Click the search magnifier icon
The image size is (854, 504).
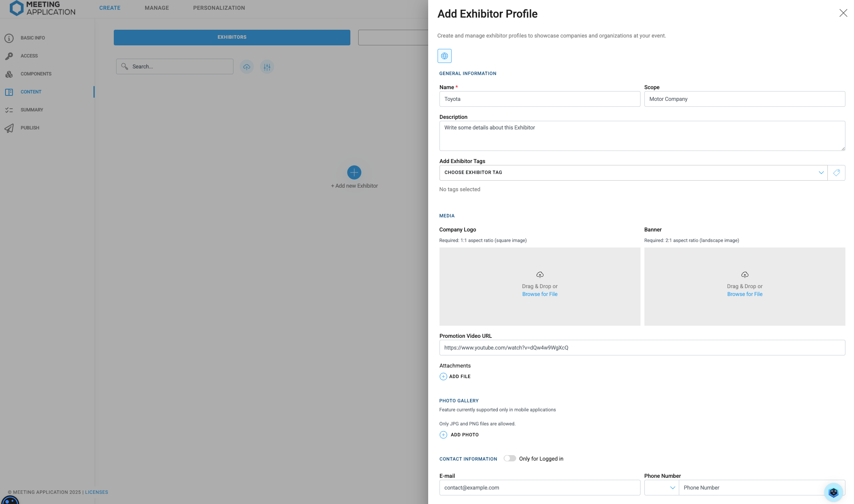click(x=124, y=66)
